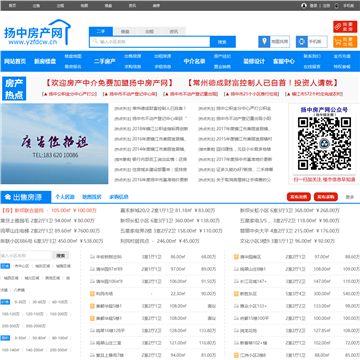Screen dimensions: 360x360
Task: Open the 新坝联合居民 105.00㎡ recommended listing
Action: pos(49,210)
